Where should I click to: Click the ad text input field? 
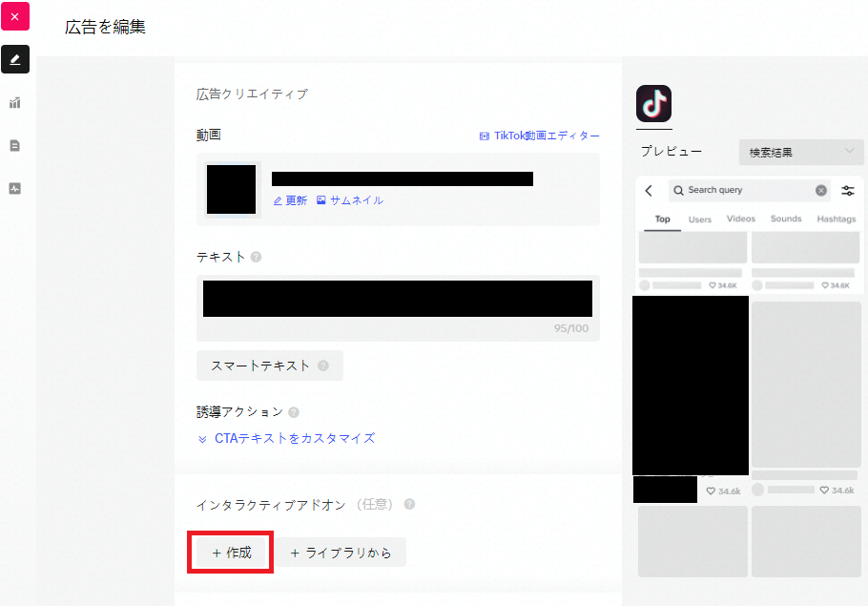coord(398,299)
